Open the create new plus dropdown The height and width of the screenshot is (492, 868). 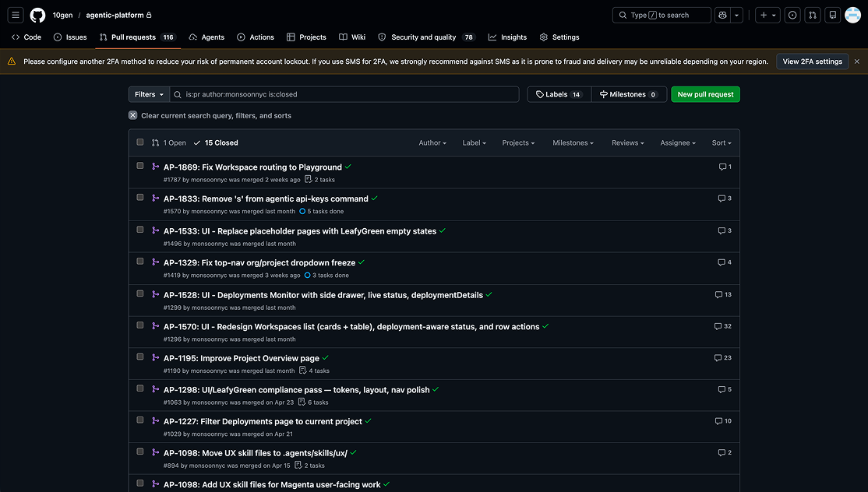pyautogui.click(x=767, y=15)
